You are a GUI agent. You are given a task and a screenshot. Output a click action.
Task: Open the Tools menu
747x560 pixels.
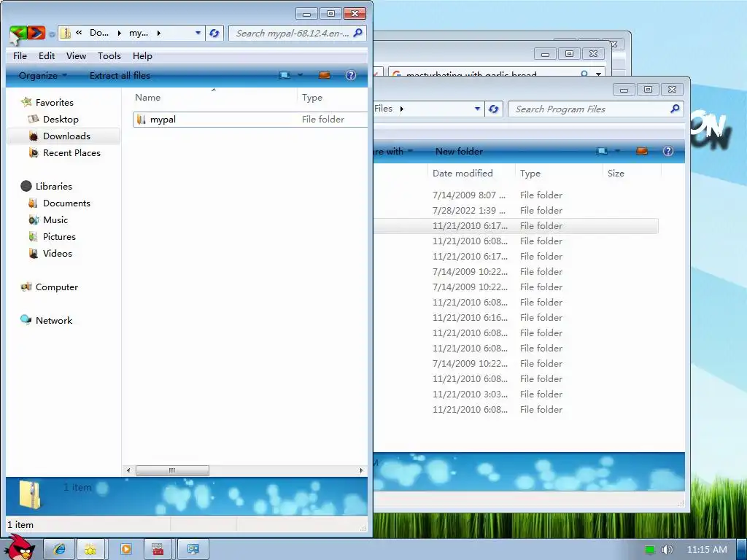[109, 55]
